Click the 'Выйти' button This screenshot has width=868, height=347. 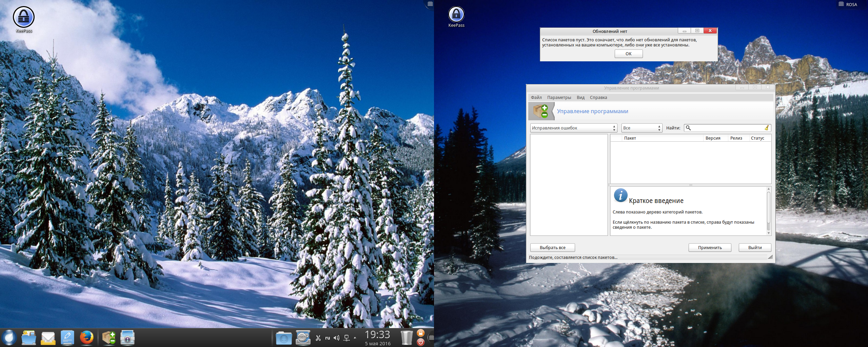coord(755,248)
